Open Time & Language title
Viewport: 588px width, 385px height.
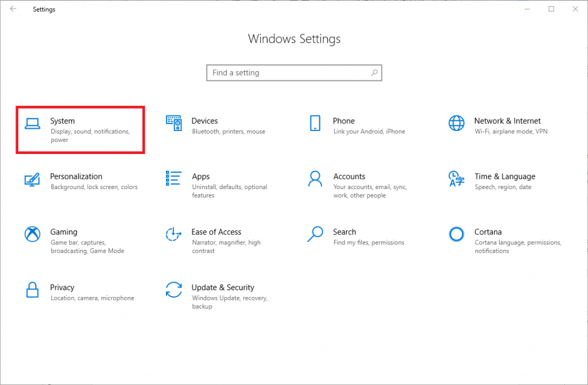(505, 176)
